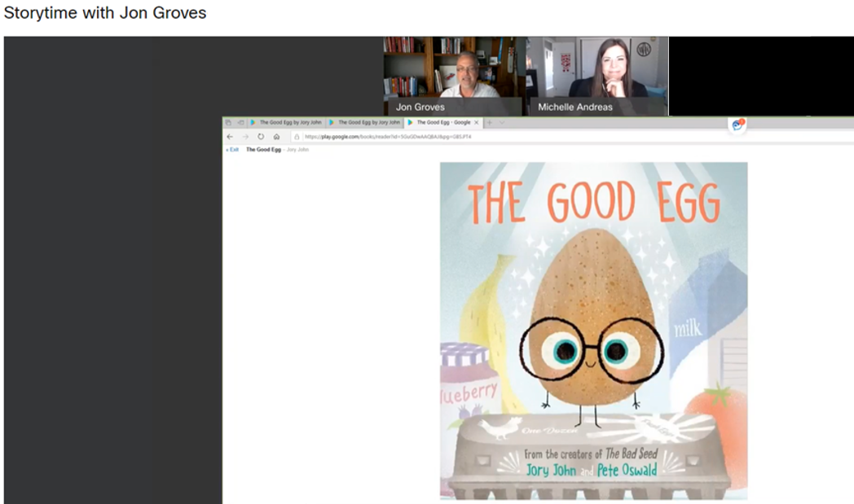The height and width of the screenshot is (504, 854).
Task: Click the Exit link in the reader
Action: tap(233, 150)
